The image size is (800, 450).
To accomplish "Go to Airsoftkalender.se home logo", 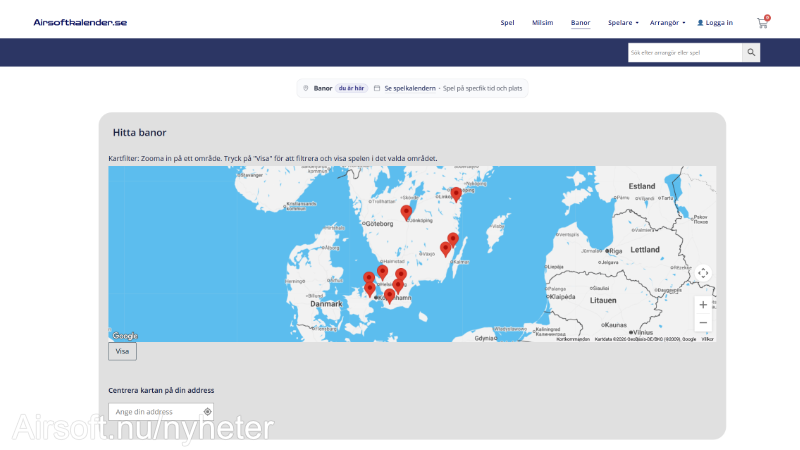I will [x=80, y=22].
